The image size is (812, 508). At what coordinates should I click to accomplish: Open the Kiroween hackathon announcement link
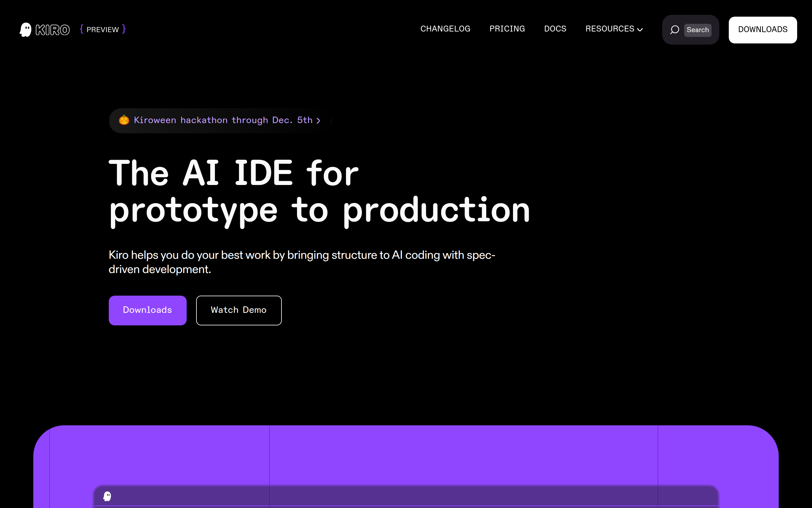click(223, 120)
